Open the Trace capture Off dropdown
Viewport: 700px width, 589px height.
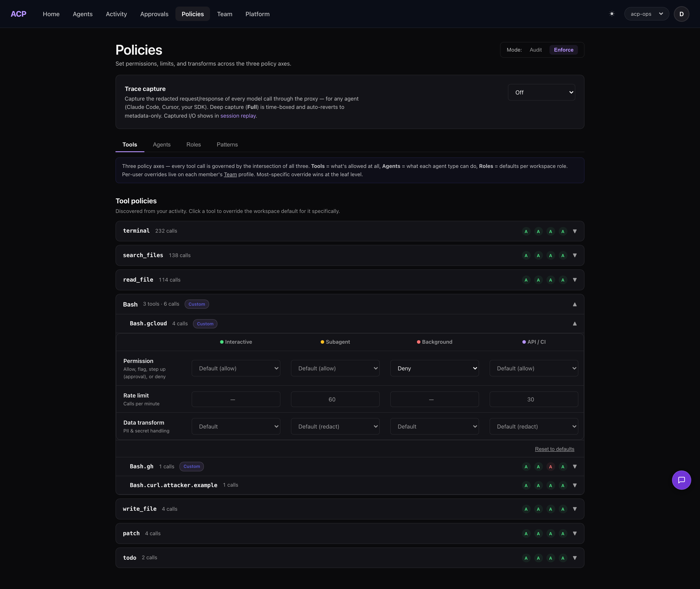(541, 92)
